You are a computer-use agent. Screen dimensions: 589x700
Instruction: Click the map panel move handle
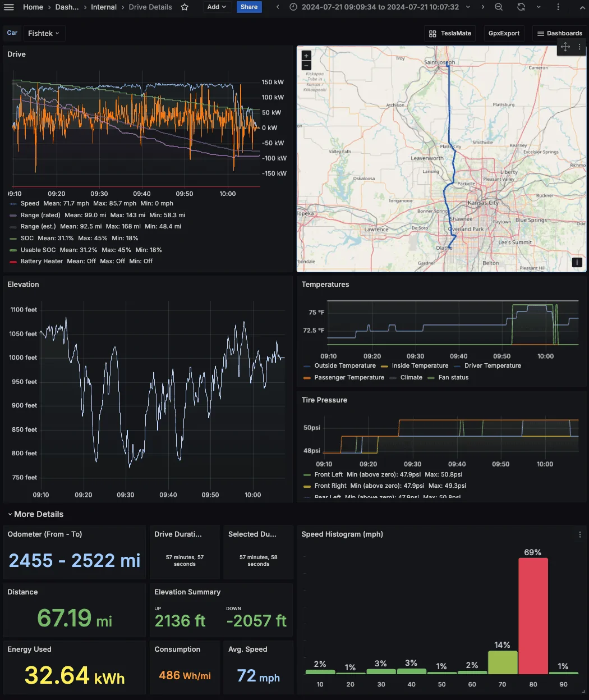[565, 47]
